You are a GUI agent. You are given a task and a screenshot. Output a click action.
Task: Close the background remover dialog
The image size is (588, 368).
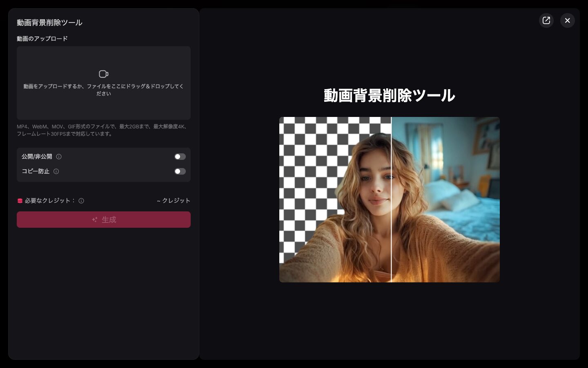click(568, 20)
